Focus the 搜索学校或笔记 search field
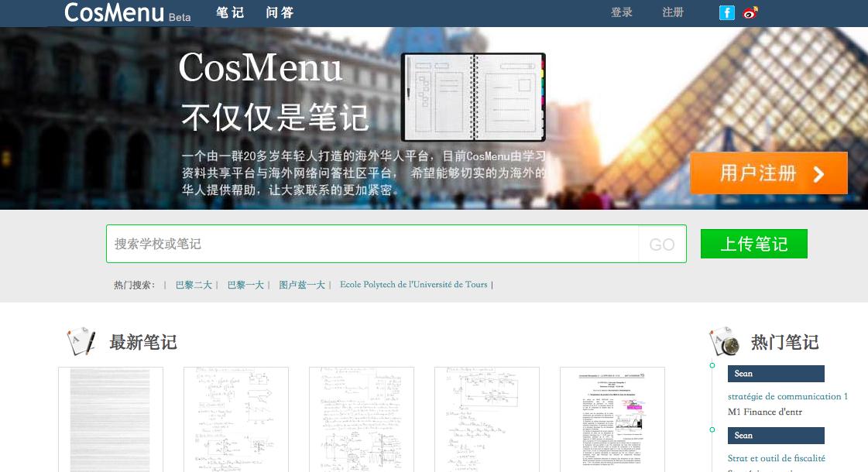Screen dimensions: 868x472 pyautogui.click(x=372, y=244)
